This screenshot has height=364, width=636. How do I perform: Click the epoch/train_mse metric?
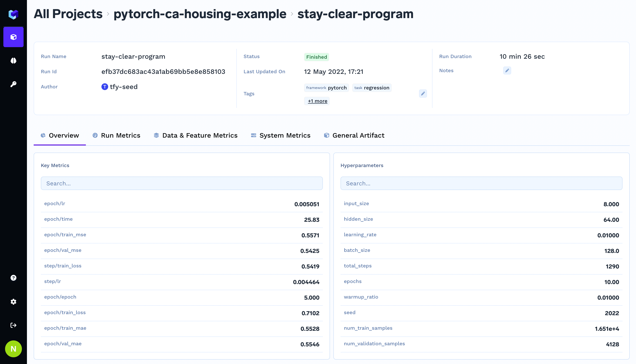(x=182, y=235)
